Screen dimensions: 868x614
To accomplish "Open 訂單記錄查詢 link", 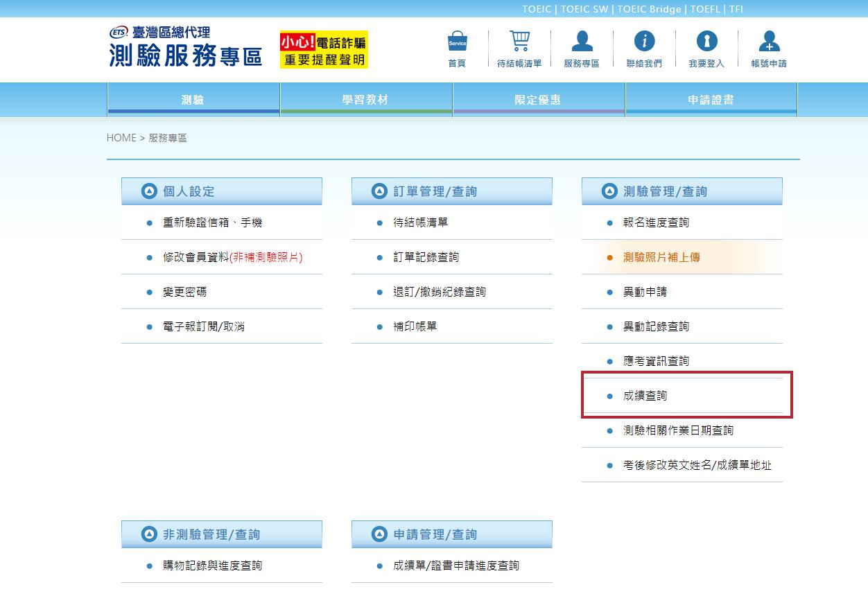I will click(x=426, y=257).
